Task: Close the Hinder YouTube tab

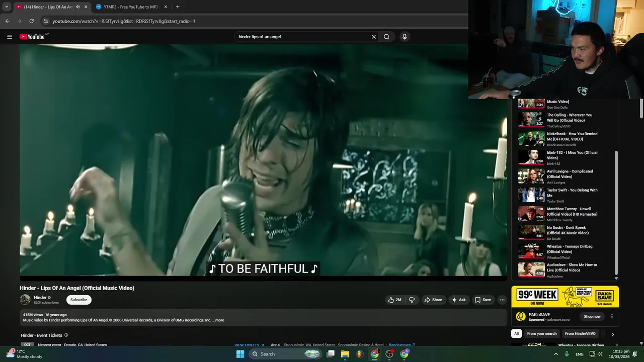Action: [86, 7]
